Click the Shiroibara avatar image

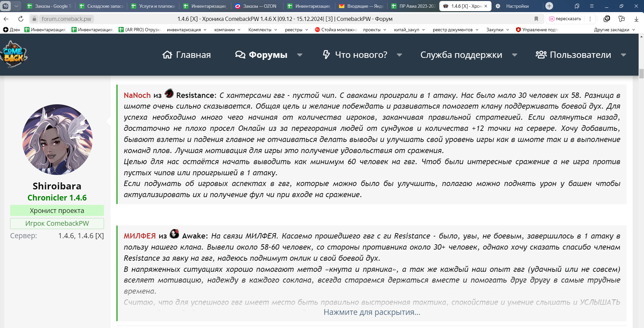point(57,140)
